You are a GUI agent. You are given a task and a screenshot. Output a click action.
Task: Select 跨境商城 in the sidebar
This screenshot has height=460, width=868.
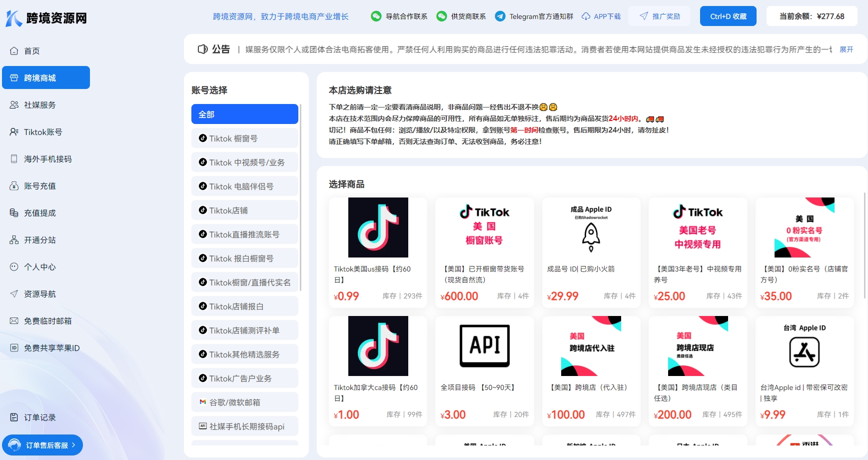tap(46, 77)
